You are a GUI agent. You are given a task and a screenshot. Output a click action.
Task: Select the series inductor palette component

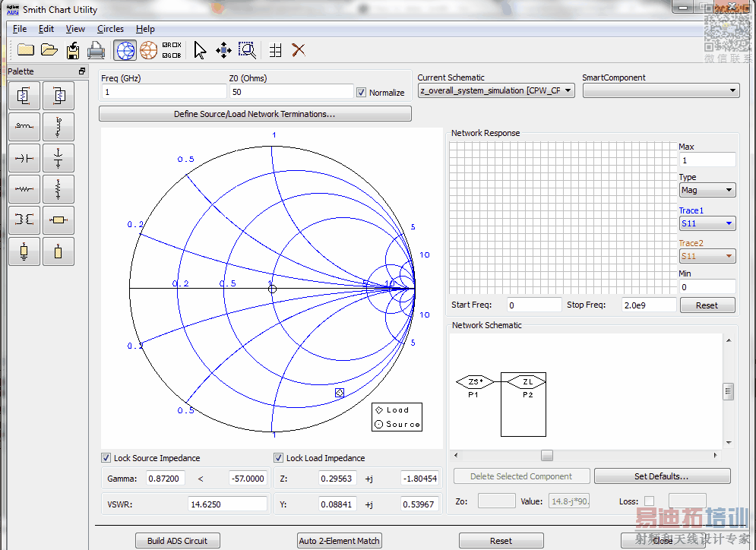click(x=24, y=127)
